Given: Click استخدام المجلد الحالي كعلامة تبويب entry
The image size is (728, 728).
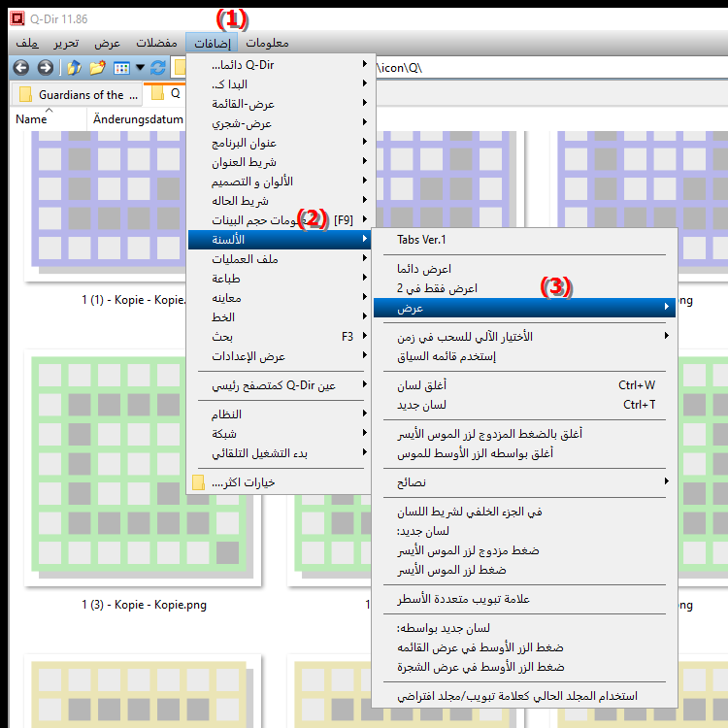Looking at the screenshot, I should [524, 696].
